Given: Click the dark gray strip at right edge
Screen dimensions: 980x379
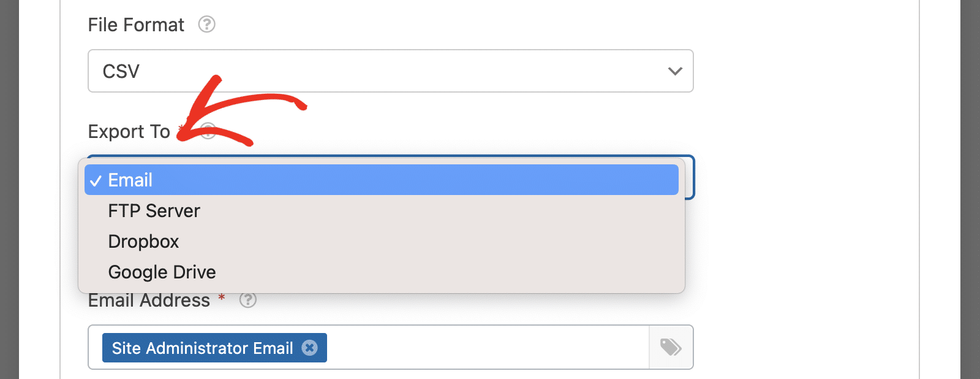Looking at the screenshot, I should point(970,189).
